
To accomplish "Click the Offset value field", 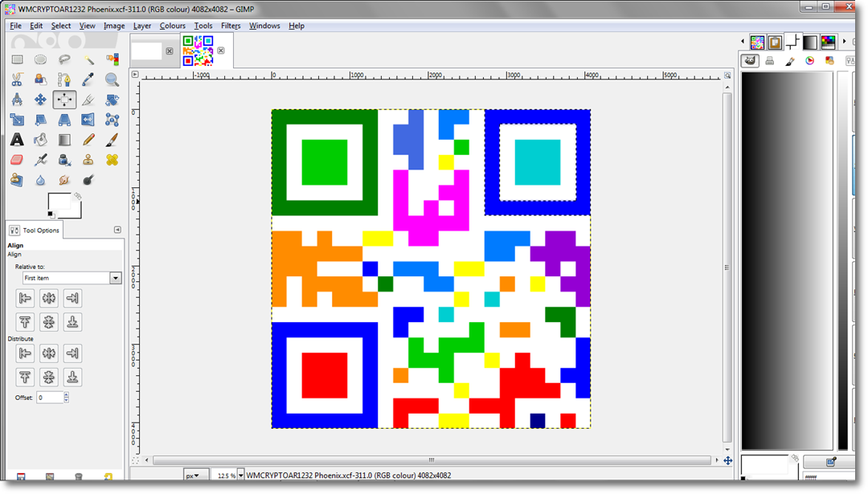I will pyautogui.click(x=50, y=397).
